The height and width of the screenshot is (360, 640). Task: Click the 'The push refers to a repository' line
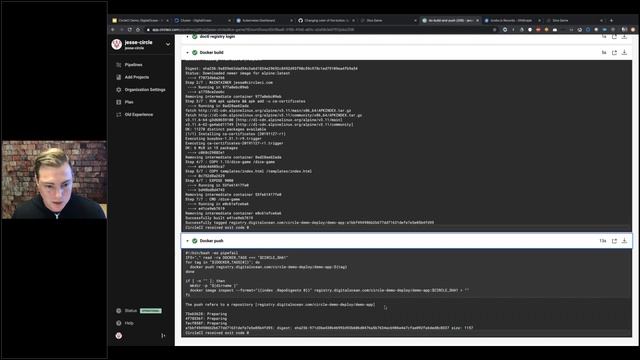(280, 305)
